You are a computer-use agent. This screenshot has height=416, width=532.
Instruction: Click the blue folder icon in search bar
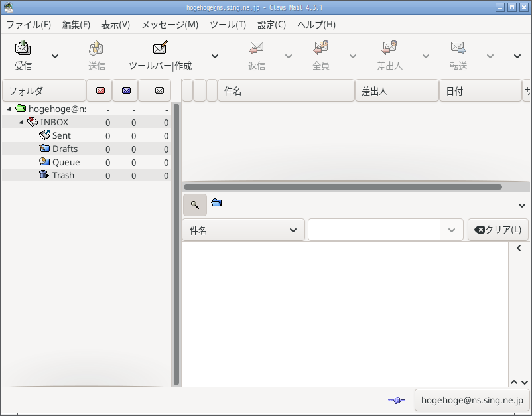216,202
